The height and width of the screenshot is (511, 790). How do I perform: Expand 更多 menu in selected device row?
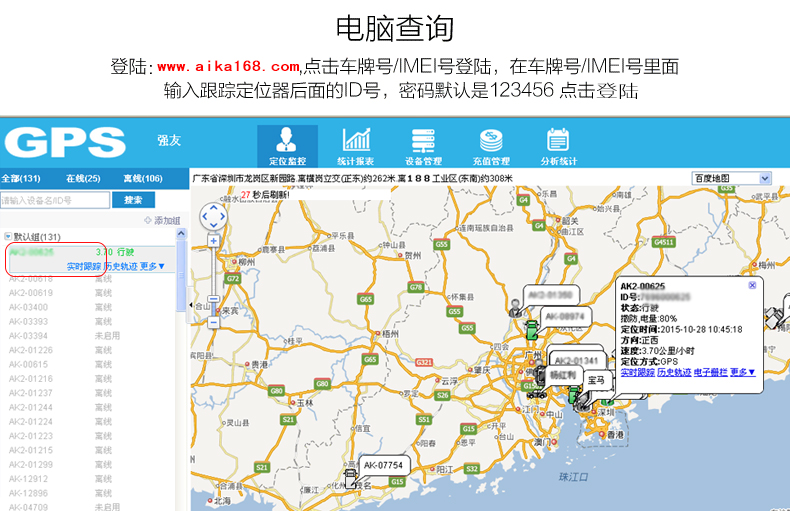pos(153,266)
